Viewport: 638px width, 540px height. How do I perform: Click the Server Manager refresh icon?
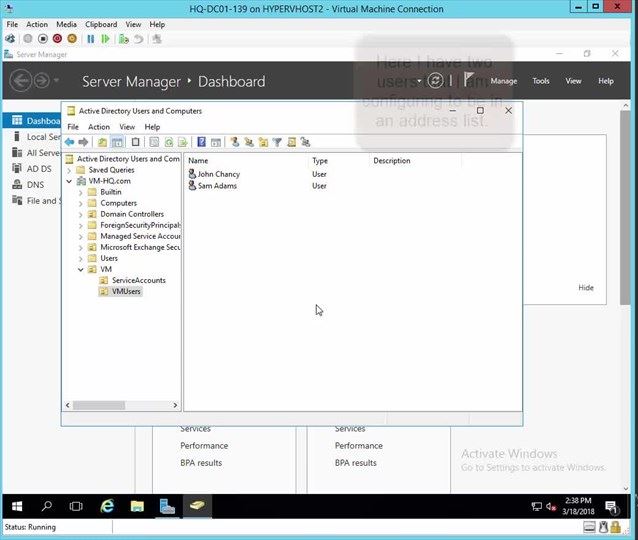pyautogui.click(x=435, y=81)
